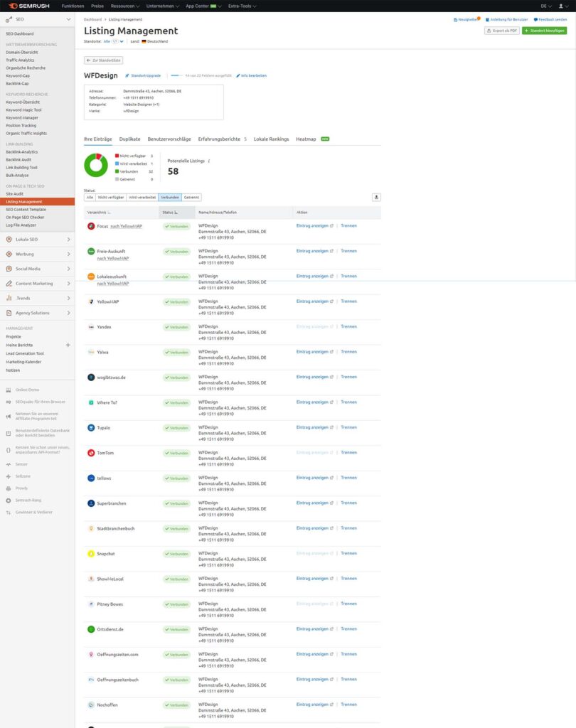The height and width of the screenshot is (728, 576).
Task: Filter the status by Getrennt
Action: 191,198
